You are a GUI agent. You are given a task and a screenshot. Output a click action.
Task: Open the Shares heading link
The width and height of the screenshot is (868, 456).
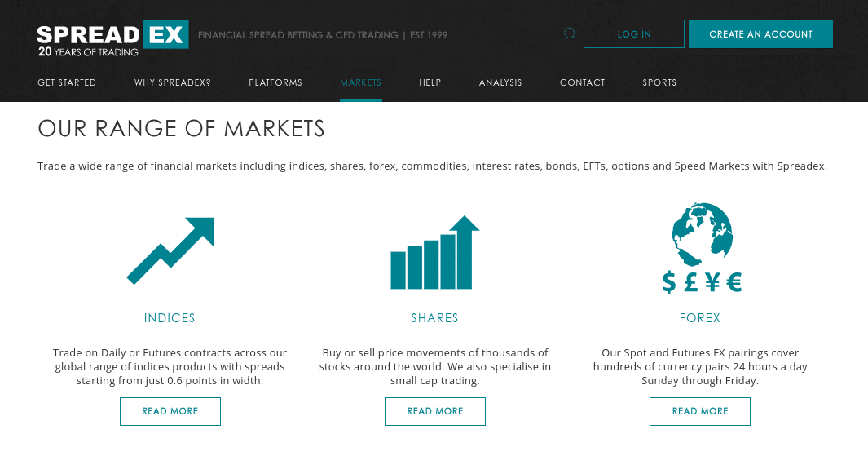(434, 318)
